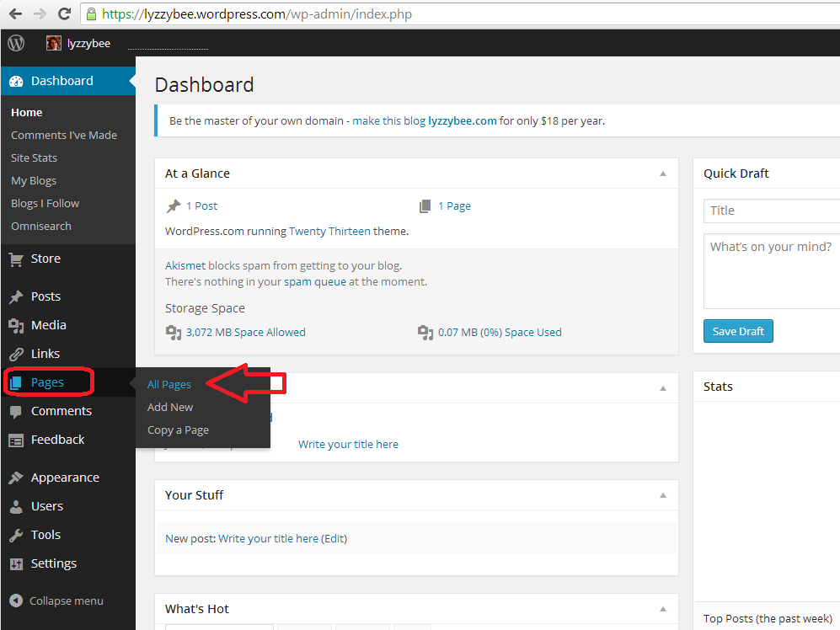This screenshot has height=630, width=840.
Task: Go to Comments I've Made
Action: (x=64, y=135)
